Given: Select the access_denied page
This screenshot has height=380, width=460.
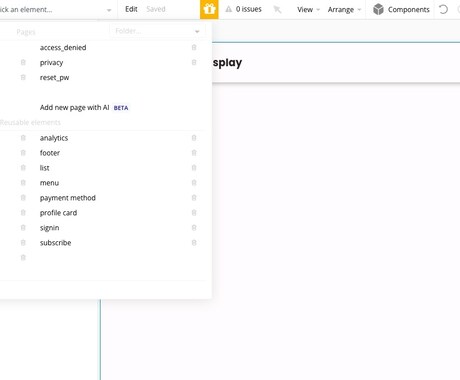Looking at the screenshot, I should coord(63,47).
